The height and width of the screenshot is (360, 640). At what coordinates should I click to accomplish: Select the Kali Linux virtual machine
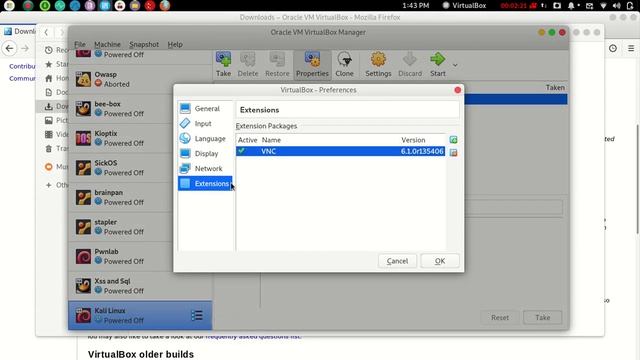[140, 315]
